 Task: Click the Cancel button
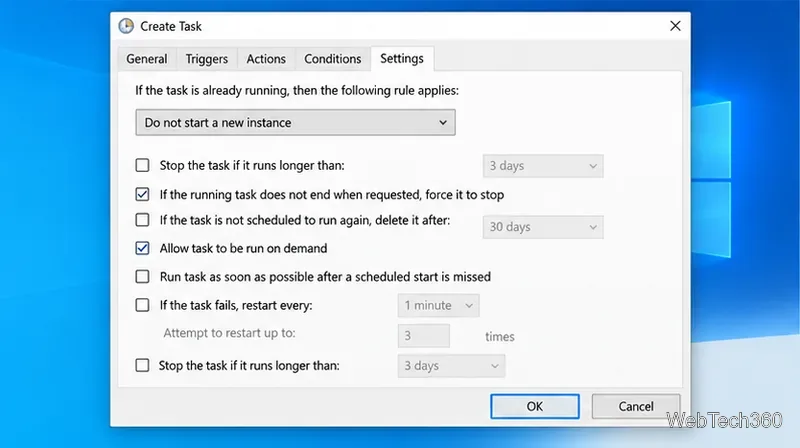click(x=636, y=406)
